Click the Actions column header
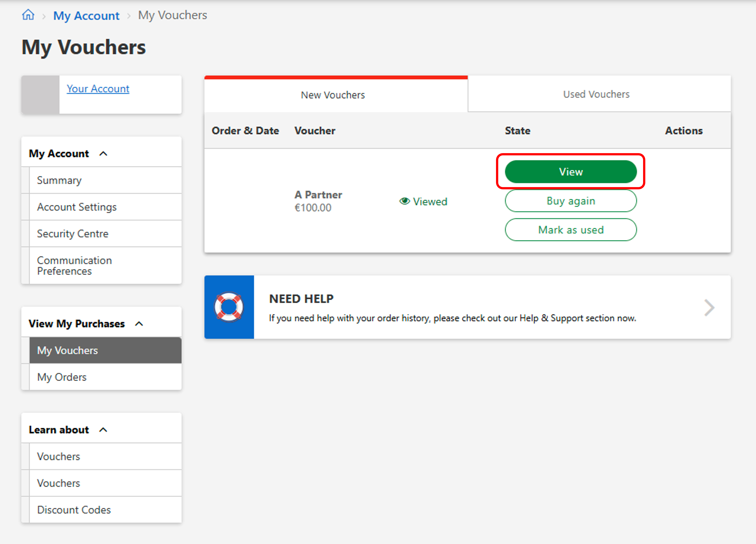 coord(684,131)
